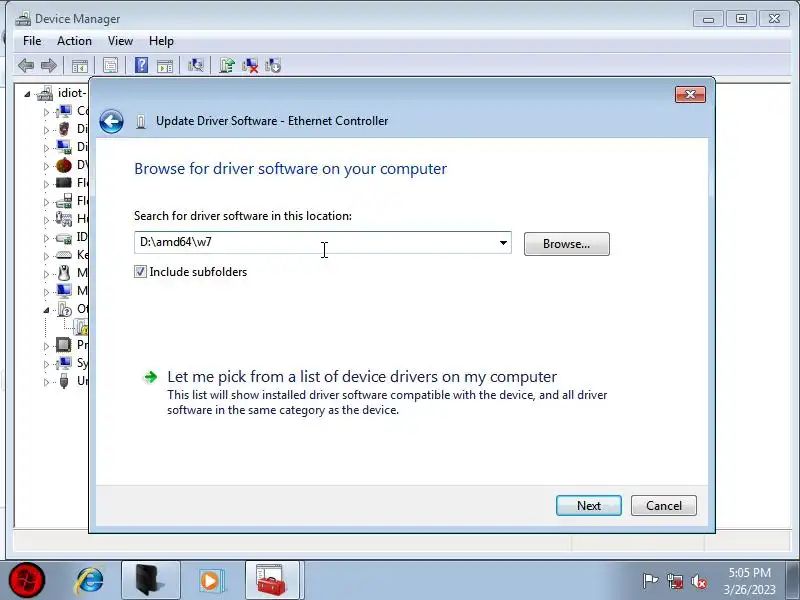
Task: Maximize the Device Manager window
Action: (x=741, y=19)
